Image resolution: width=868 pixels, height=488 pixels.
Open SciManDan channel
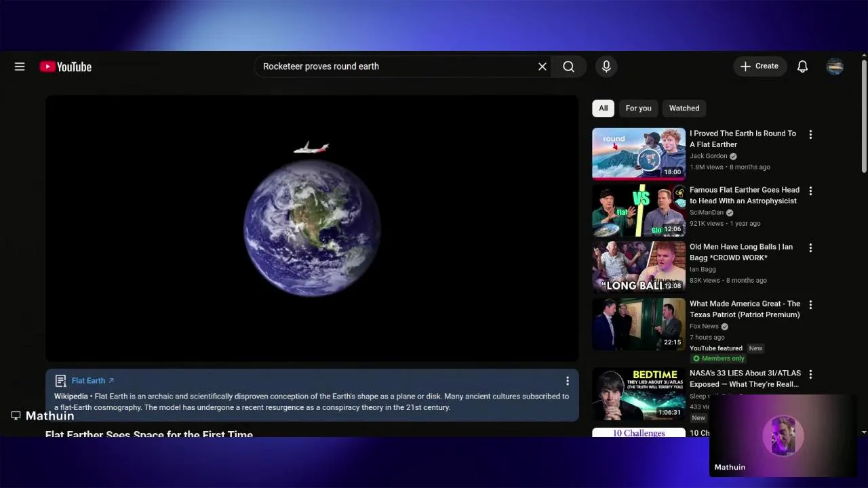coord(707,213)
